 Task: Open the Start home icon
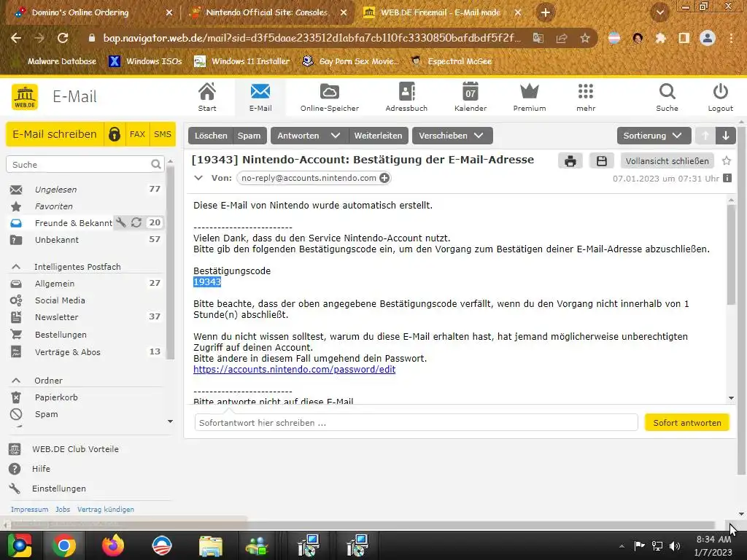(206, 97)
